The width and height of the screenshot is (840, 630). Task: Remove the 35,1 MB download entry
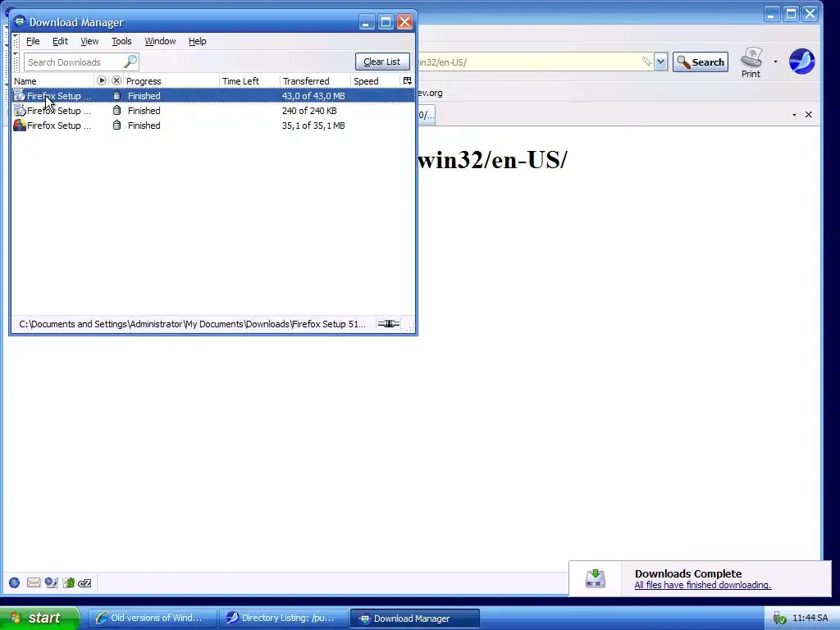click(116, 126)
